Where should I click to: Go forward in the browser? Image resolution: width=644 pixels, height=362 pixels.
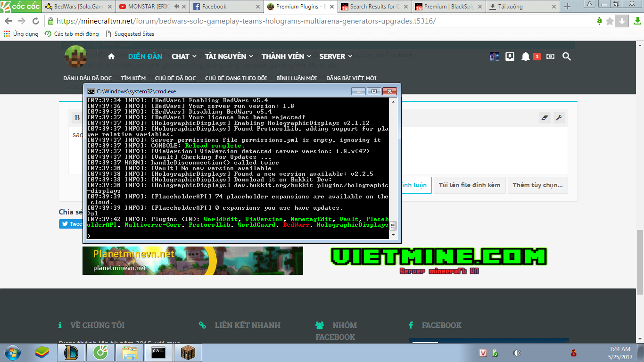[x=22, y=21]
